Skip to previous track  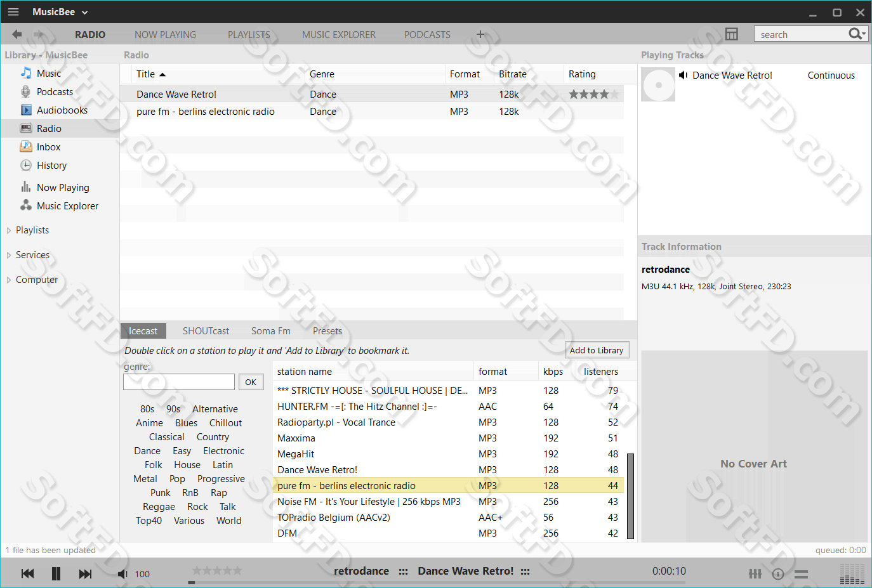click(x=27, y=574)
